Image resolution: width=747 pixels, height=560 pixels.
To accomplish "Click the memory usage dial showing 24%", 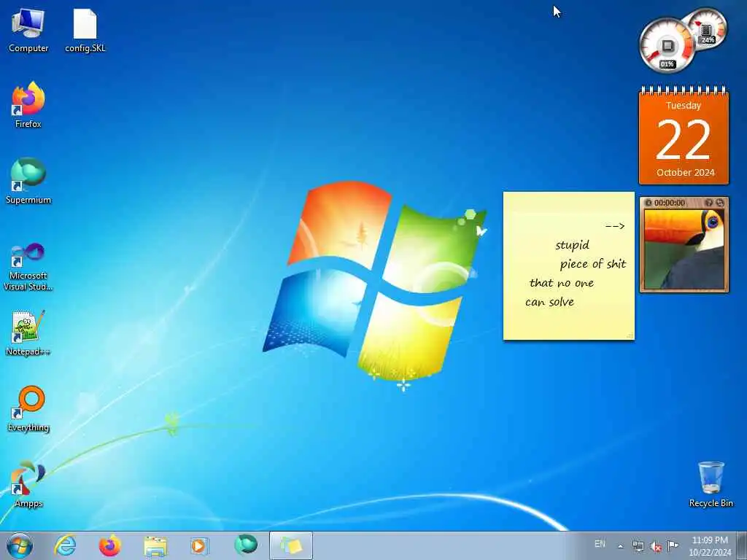I will pyautogui.click(x=706, y=29).
